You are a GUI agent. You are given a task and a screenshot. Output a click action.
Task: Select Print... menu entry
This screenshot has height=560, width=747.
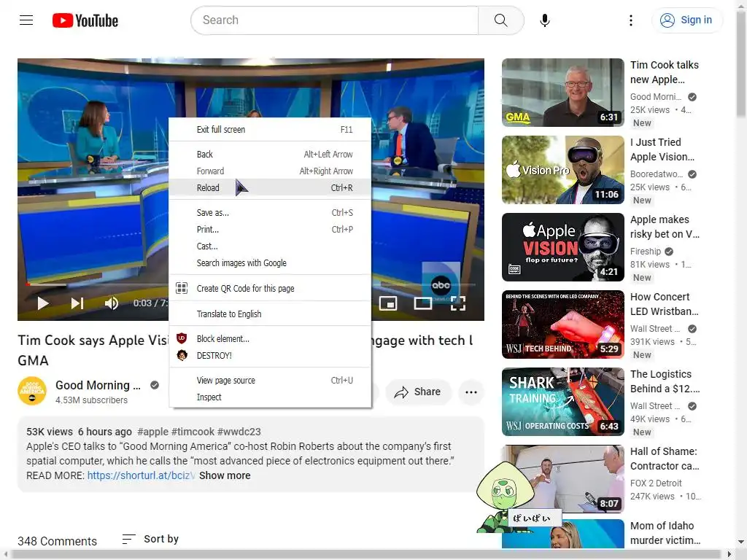(x=270, y=230)
